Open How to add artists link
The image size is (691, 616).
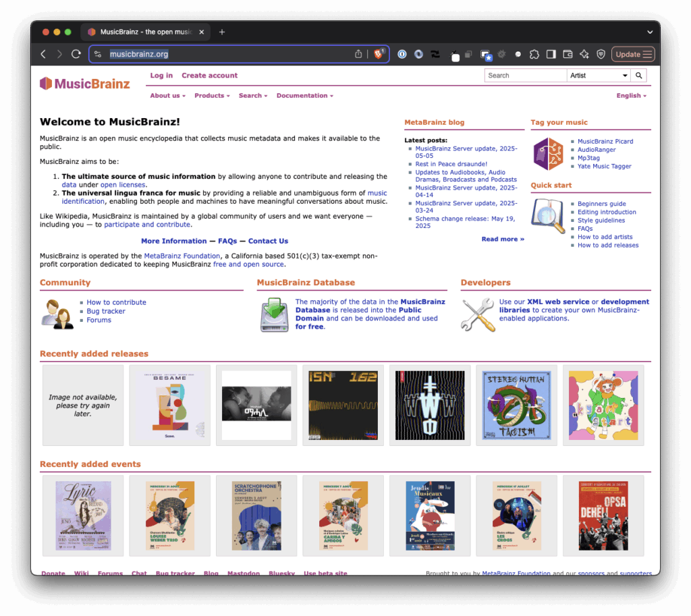(x=605, y=237)
